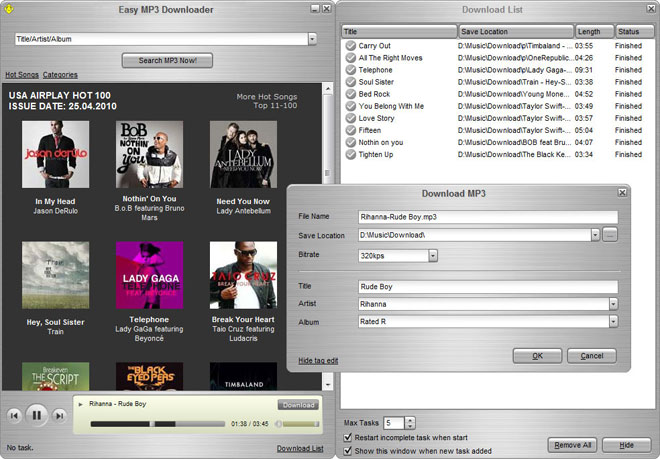Switch to the Categories tab
The width and height of the screenshot is (660, 459).
[x=60, y=75]
